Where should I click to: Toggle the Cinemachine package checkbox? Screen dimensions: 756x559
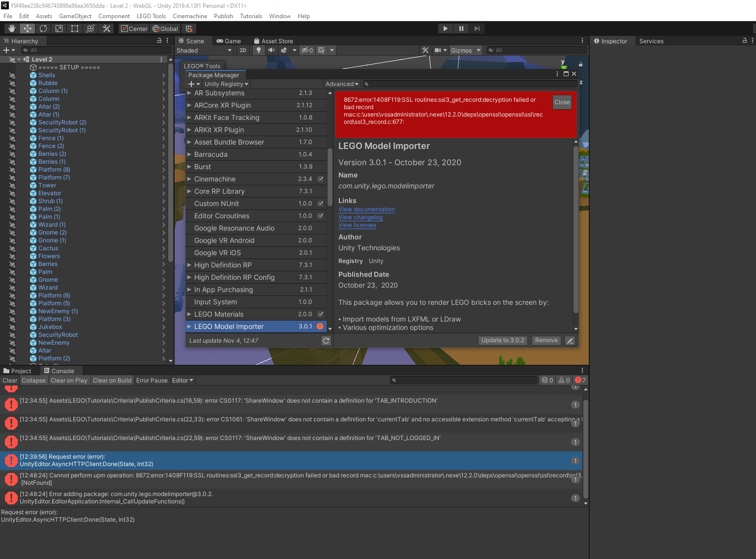pyautogui.click(x=321, y=179)
